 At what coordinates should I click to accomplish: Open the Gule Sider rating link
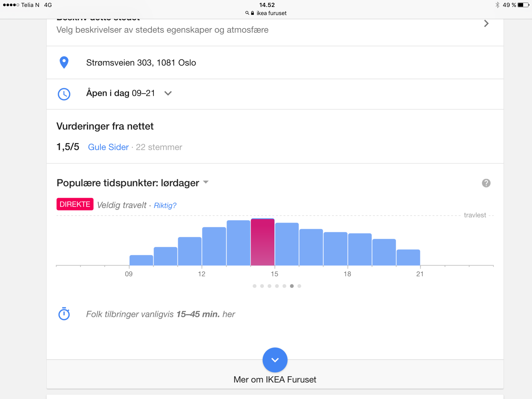(x=108, y=147)
